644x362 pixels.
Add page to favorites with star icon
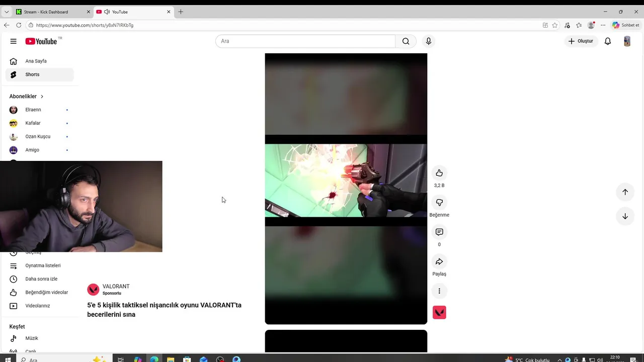click(554, 25)
